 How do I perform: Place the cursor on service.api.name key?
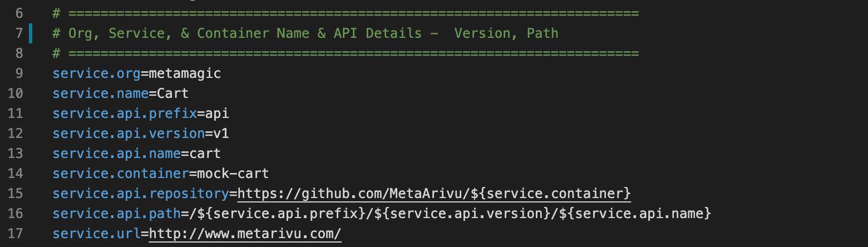click(x=117, y=154)
